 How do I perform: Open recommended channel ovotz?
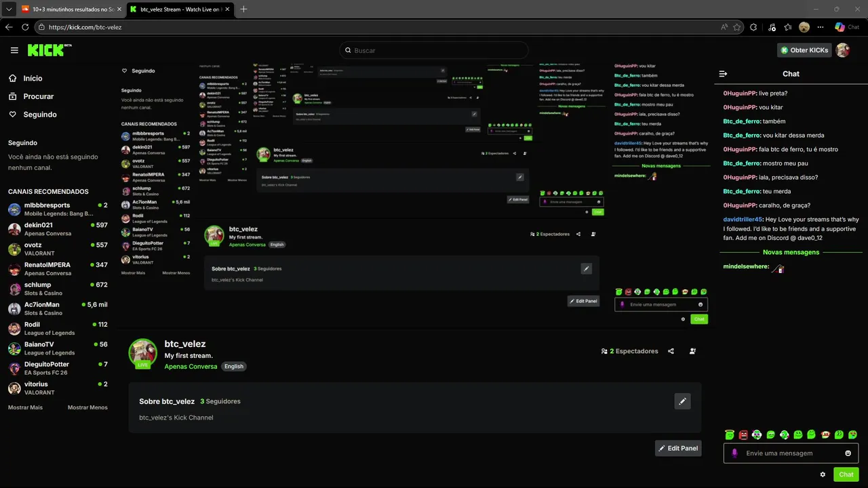tap(58, 249)
